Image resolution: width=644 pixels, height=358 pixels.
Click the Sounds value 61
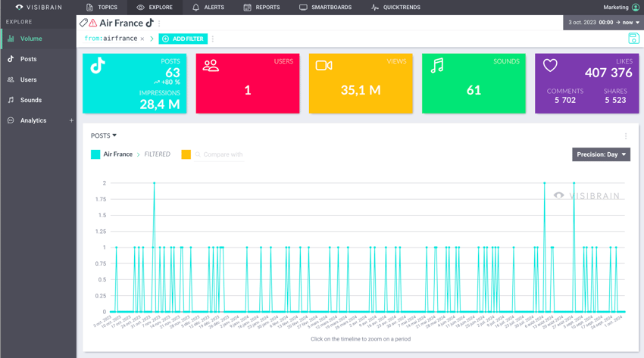pos(474,90)
